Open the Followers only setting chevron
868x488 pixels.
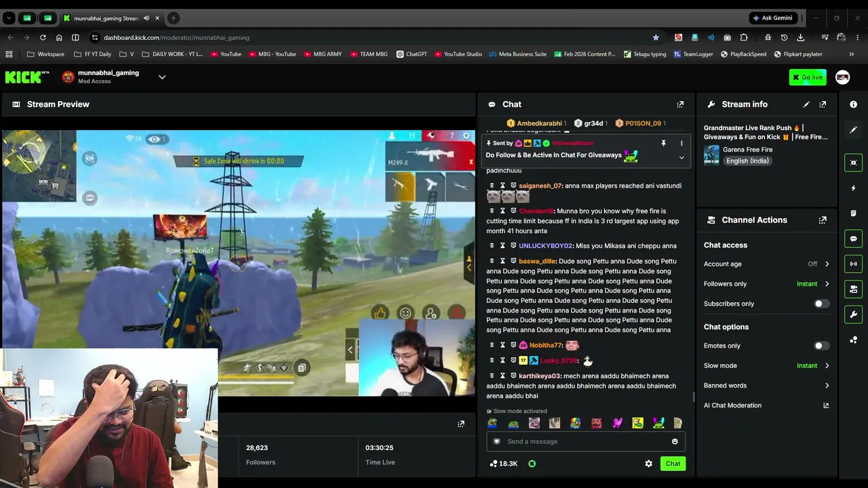click(827, 284)
